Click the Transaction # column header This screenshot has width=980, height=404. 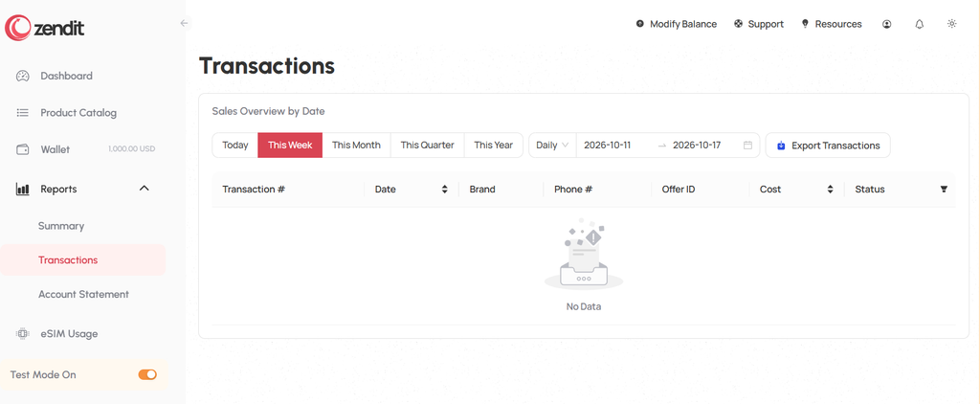tap(254, 190)
